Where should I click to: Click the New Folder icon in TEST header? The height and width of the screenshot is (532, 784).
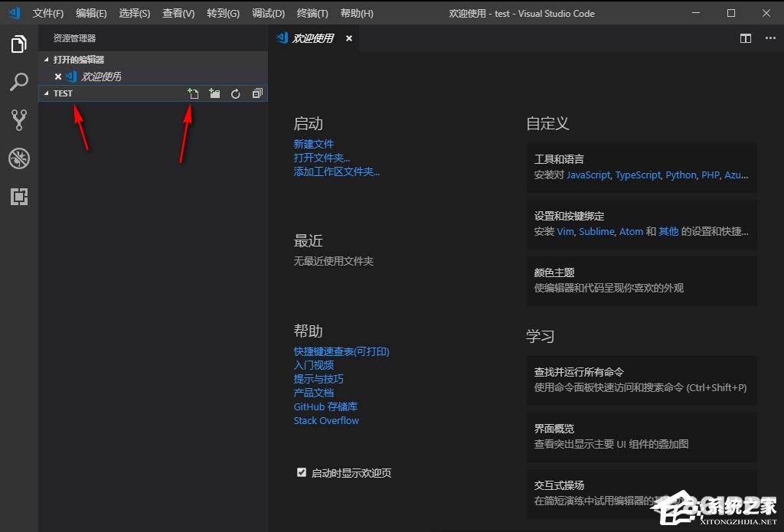pos(214,93)
